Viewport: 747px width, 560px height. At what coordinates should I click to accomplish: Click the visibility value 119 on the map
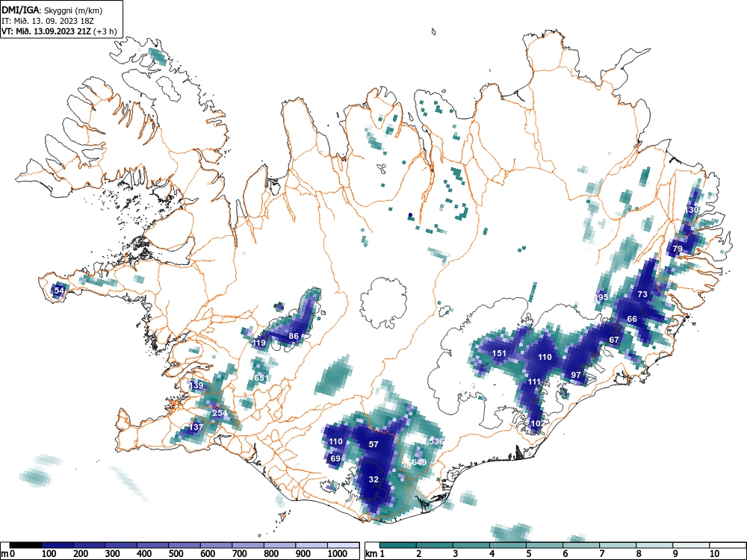pyautogui.click(x=259, y=343)
